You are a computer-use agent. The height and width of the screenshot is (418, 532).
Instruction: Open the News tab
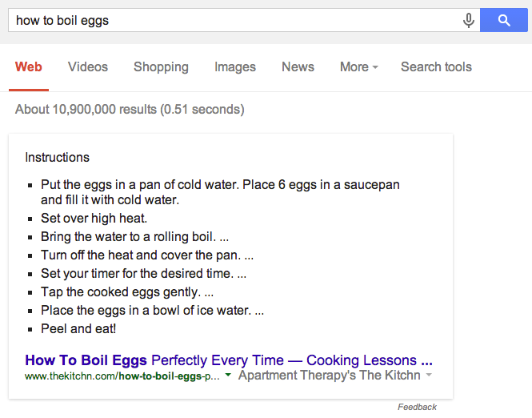coord(298,67)
